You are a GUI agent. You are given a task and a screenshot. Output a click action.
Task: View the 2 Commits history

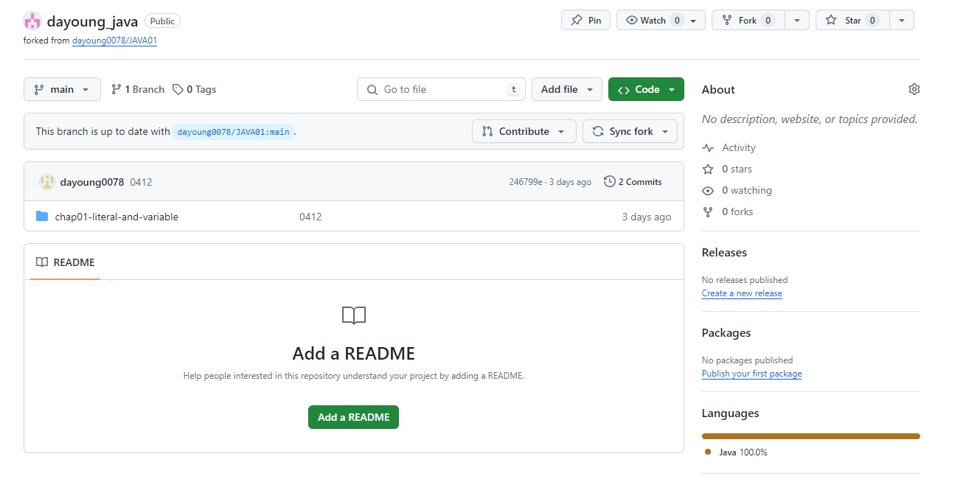(633, 182)
